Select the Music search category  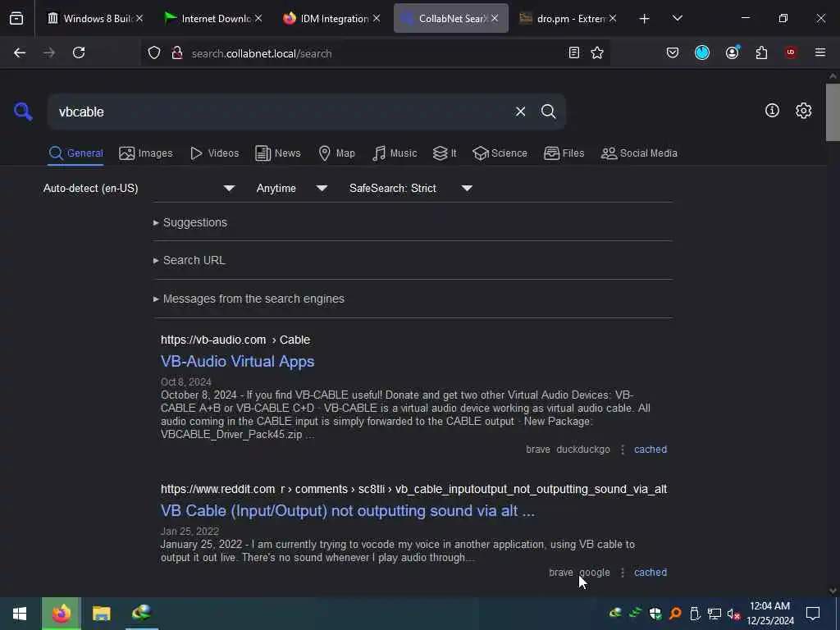point(395,153)
